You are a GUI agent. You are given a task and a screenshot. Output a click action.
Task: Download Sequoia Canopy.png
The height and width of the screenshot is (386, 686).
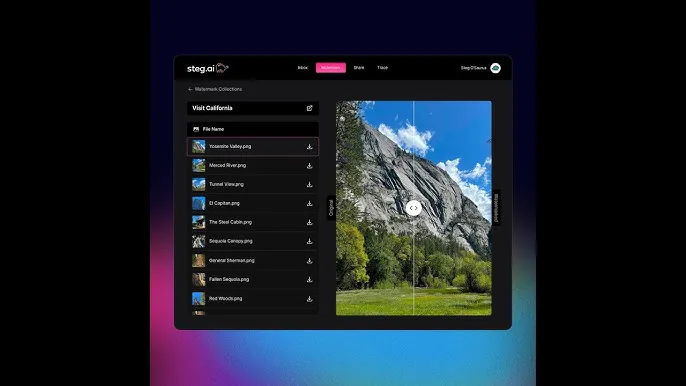309,241
